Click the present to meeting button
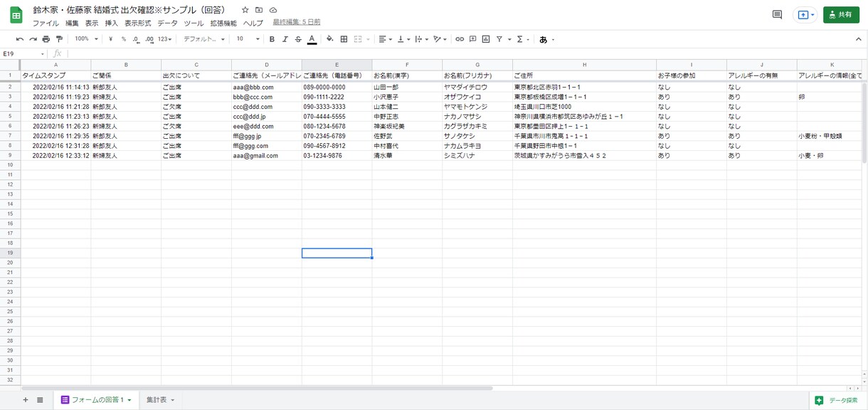The width and height of the screenshot is (868, 410). click(x=805, y=14)
